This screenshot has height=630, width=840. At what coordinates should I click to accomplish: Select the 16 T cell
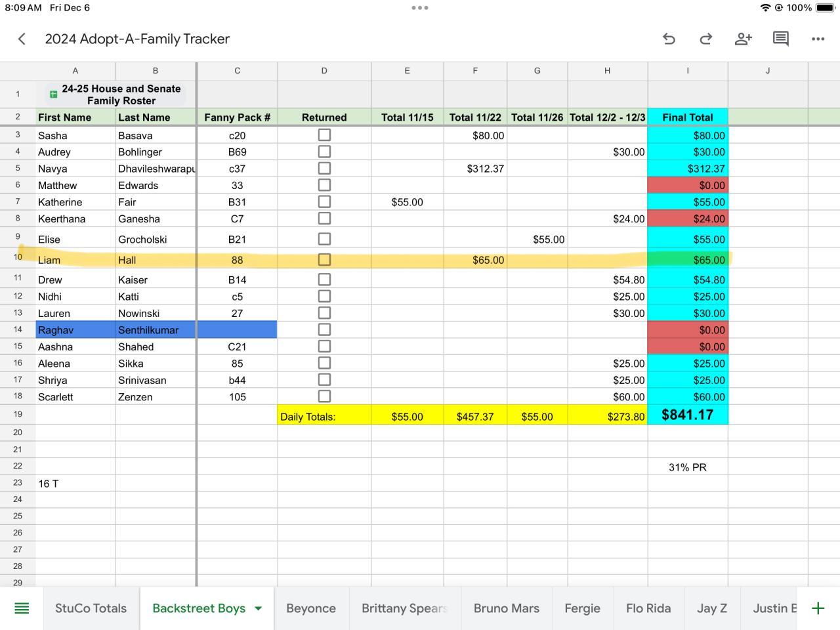point(75,483)
